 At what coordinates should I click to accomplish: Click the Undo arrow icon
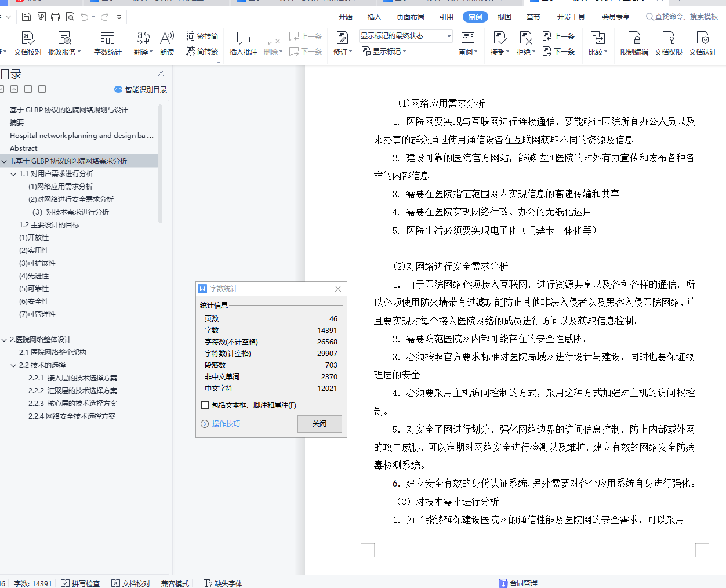(x=85, y=17)
